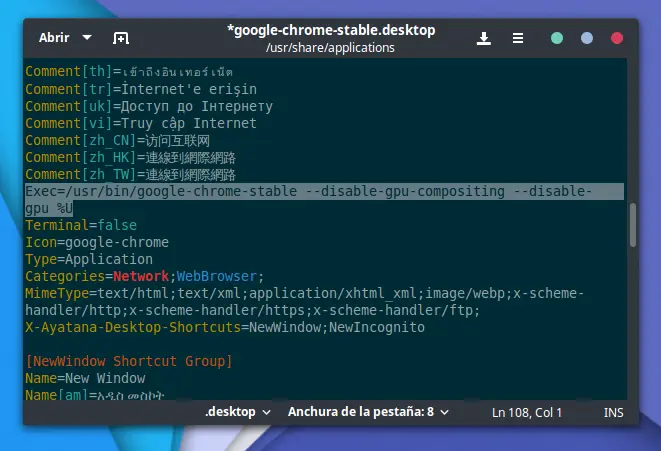Click the line Icon=google-chrome

[97, 242]
